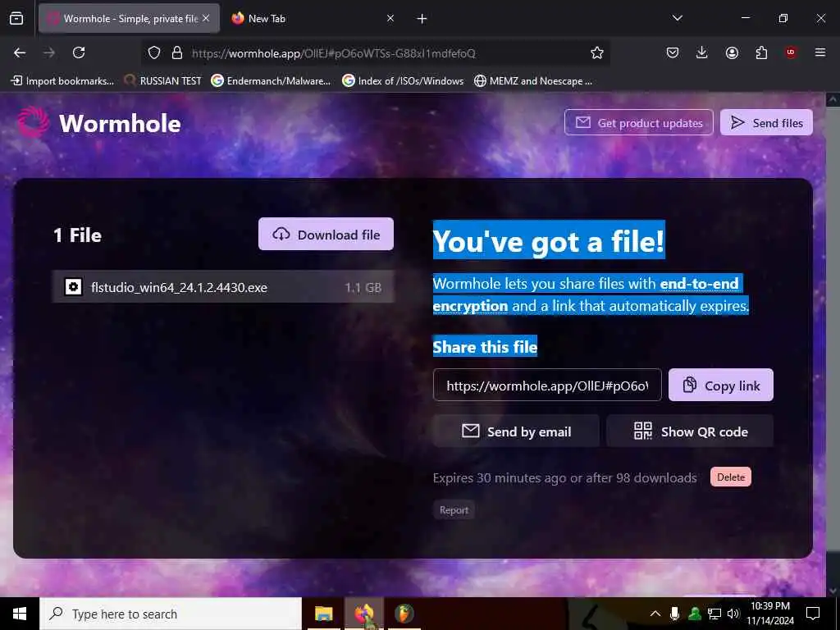Click the pink Delete button
840x630 pixels.
[731, 477]
